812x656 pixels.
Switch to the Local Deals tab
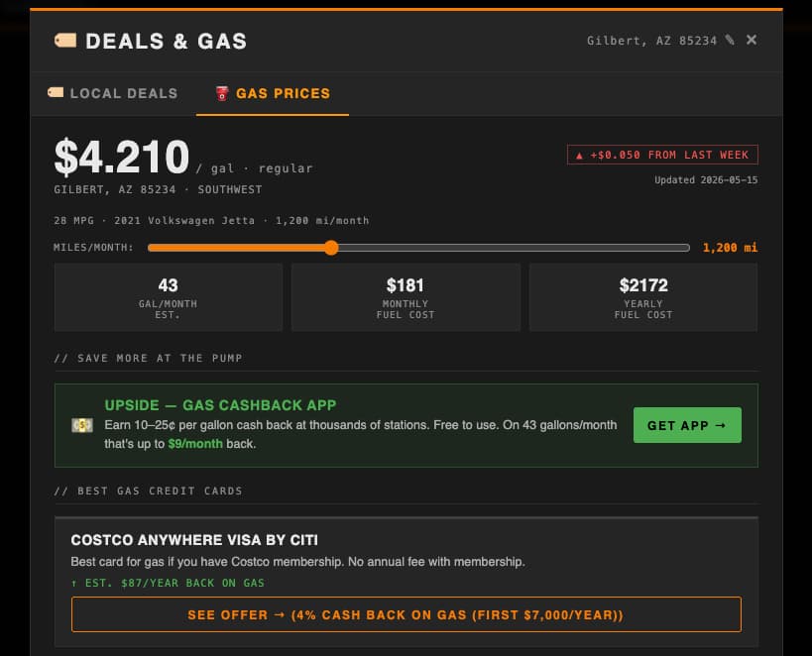pos(112,93)
